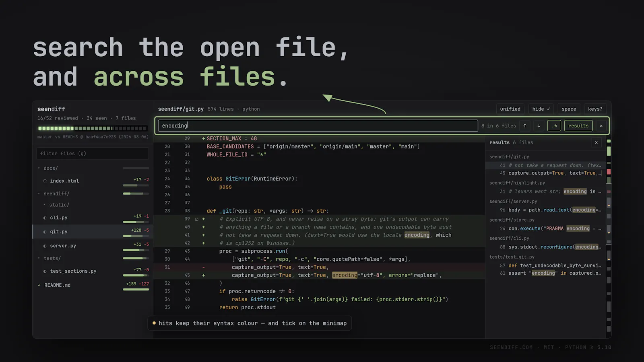
Task: Click the review progress segmented bar
Action: 93,129
